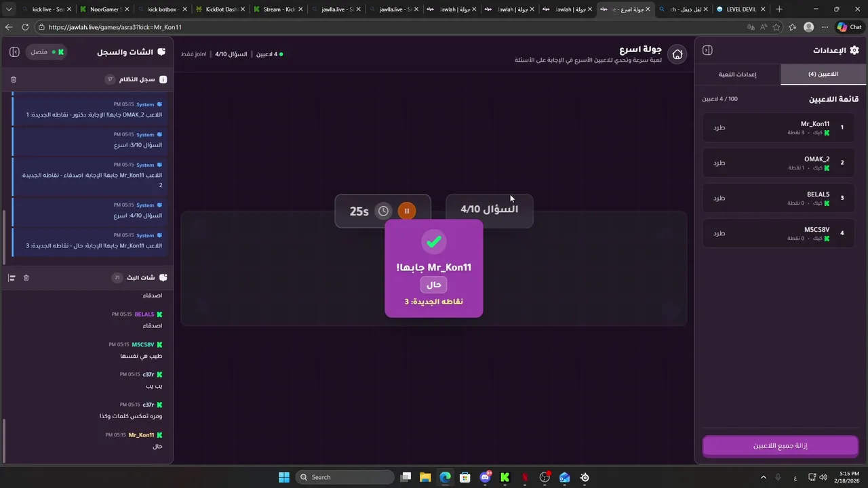Click the chat message طيب في نفسها
Screen dimensions: 868x488
point(141,356)
